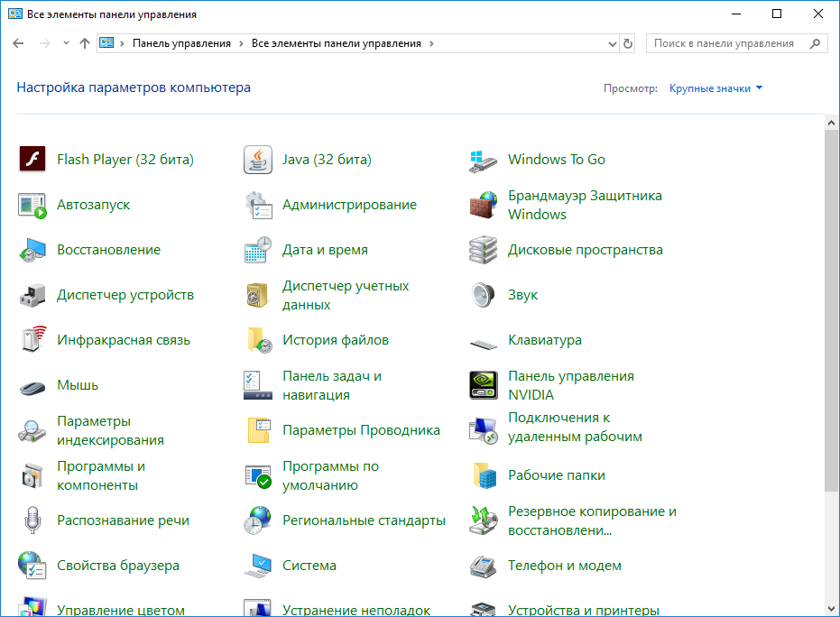
Task: Open the Звук speaker icon
Action: [x=484, y=295]
